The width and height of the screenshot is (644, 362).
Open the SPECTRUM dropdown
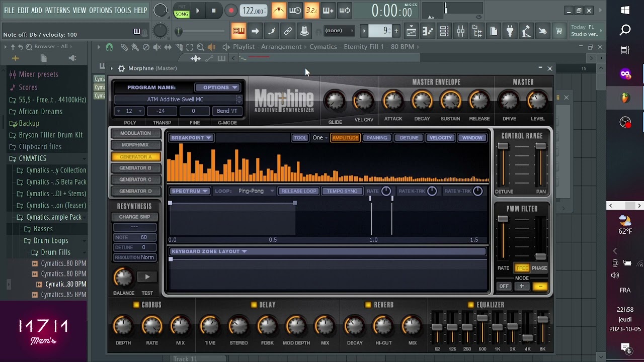point(190,191)
